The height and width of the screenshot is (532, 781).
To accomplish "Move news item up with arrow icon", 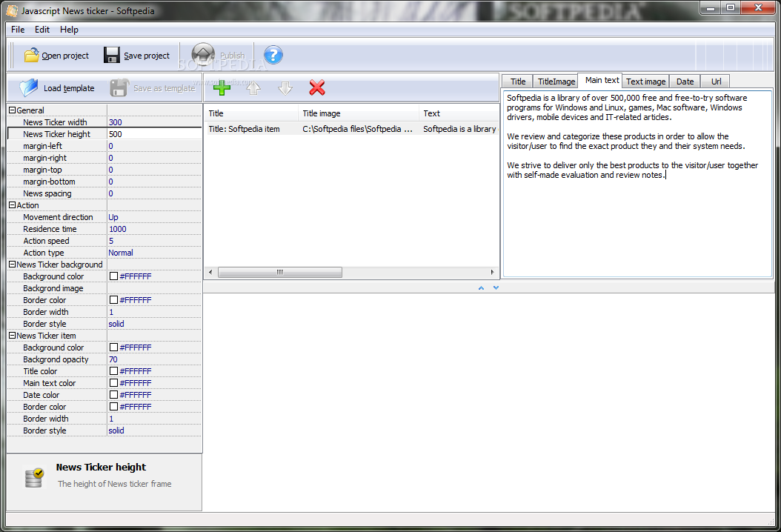I will pyautogui.click(x=253, y=88).
